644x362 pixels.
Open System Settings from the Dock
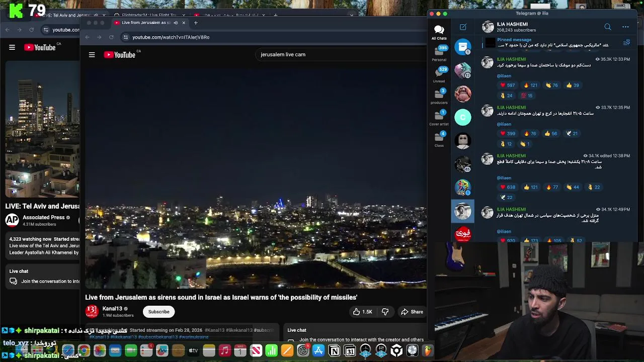click(x=303, y=350)
